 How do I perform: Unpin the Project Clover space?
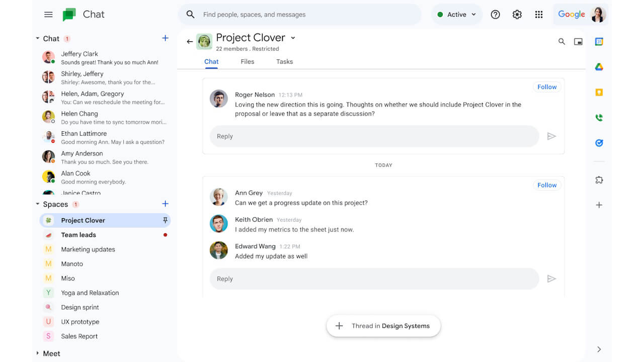point(165,220)
